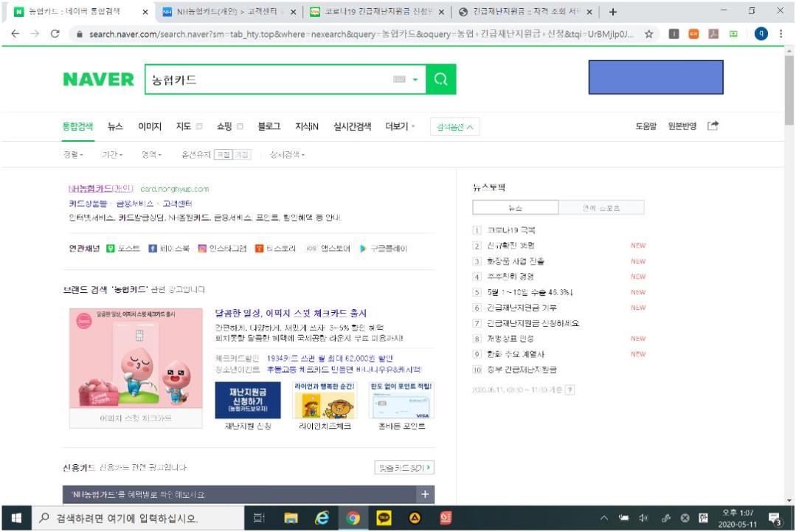This screenshot has width=796, height=532.
Task: Show hidden system tray icons
Action: pyautogui.click(x=604, y=518)
